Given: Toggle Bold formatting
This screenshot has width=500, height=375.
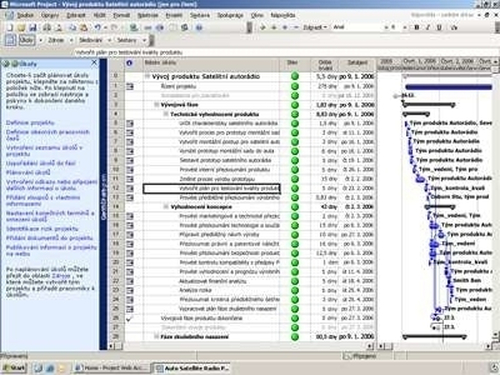Looking at the screenshot, I should pyautogui.click(x=416, y=27).
